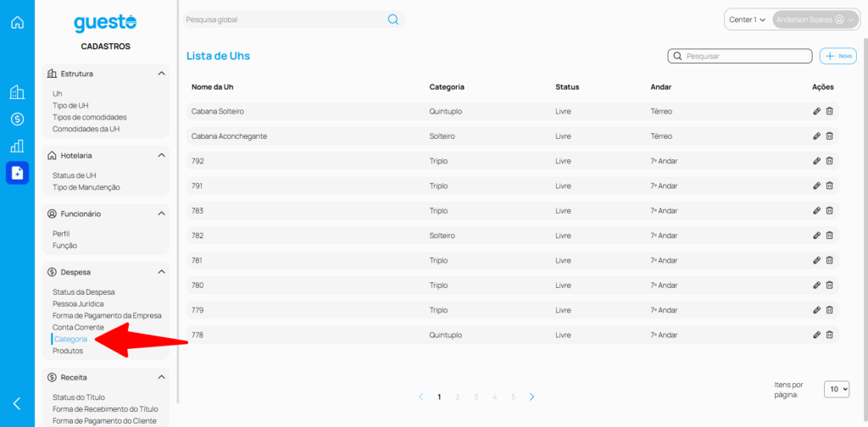Select Categoria under Despesa
Image resolution: width=868 pixels, height=427 pixels.
coord(71,339)
